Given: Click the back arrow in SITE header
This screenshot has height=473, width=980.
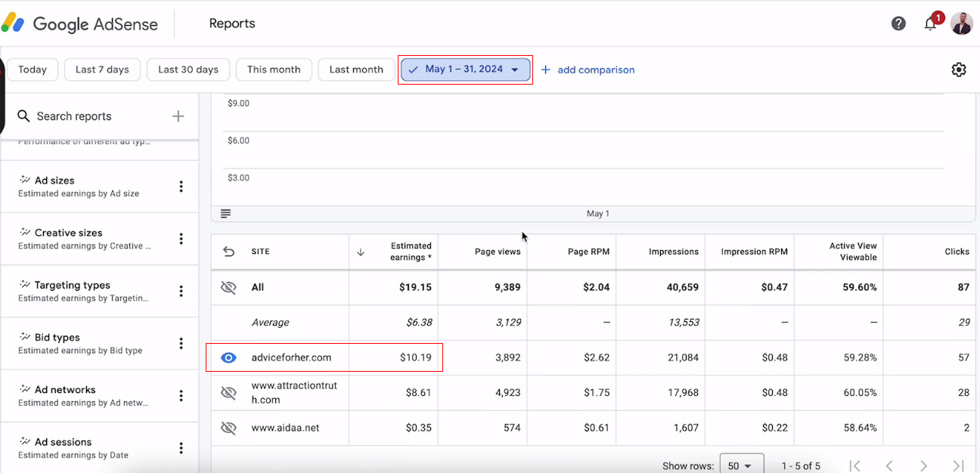Looking at the screenshot, I should tap(228, 252).
